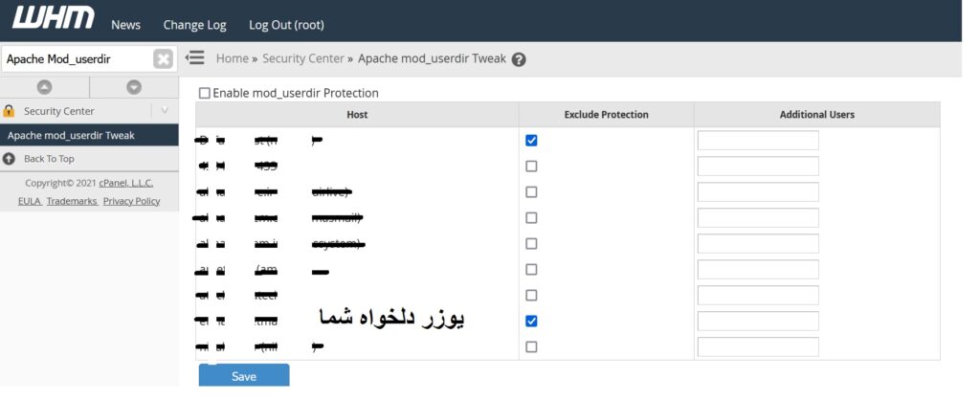This screenshot has height=401, width=980.
Task: Open the News menu item
Action: 125,25
